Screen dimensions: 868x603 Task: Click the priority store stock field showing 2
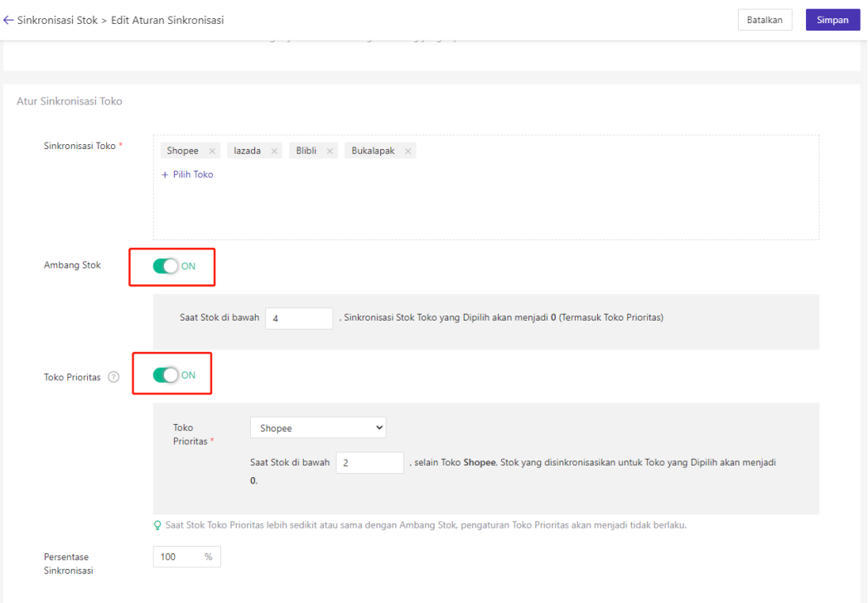point(369,463)
